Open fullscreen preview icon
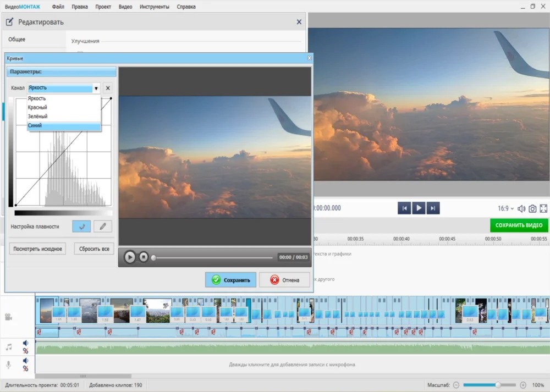 (543, 208)
